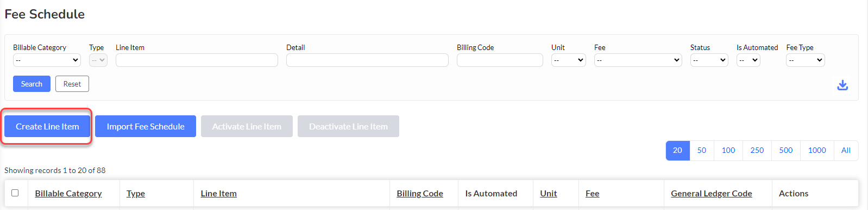Click into the Billing Code input field
The width and height of the screenshot is (868, 210).
point(500,60)
